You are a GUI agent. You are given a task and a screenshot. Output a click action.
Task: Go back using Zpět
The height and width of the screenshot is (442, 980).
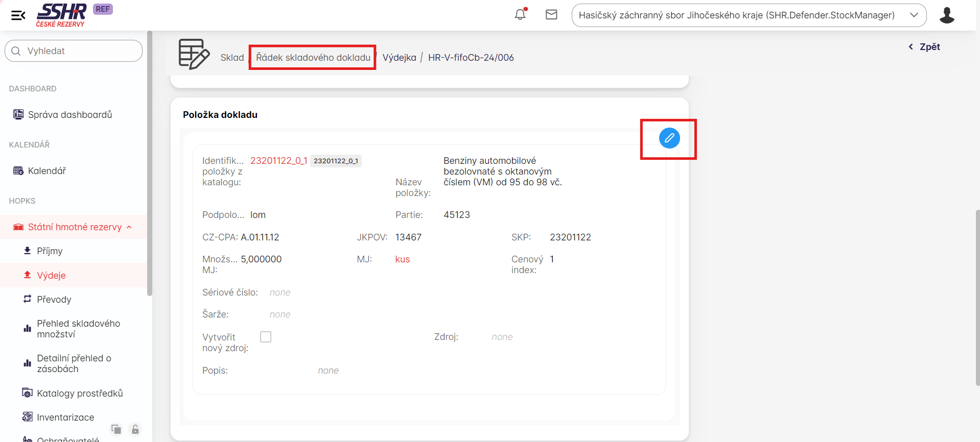pos(924,47)
